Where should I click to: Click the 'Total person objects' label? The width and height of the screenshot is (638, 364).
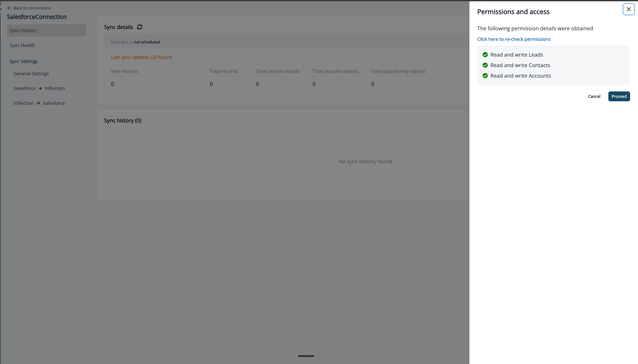pos(277,71)
